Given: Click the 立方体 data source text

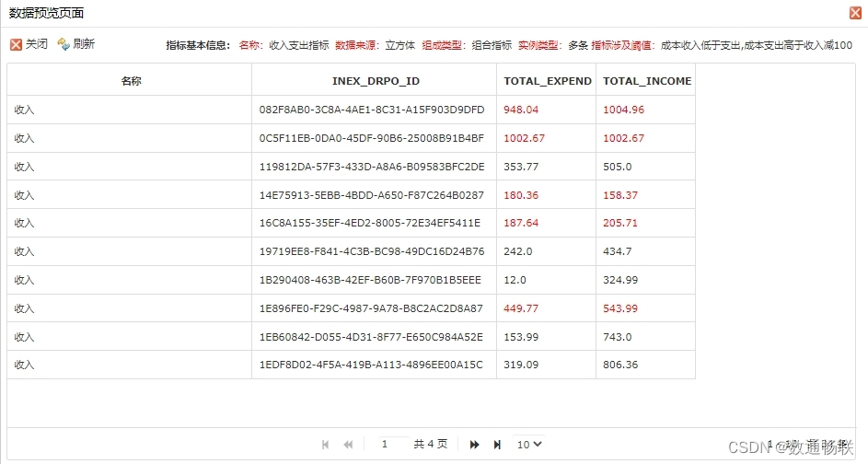Looking at the screenshot, I should [x=400, y=45].
